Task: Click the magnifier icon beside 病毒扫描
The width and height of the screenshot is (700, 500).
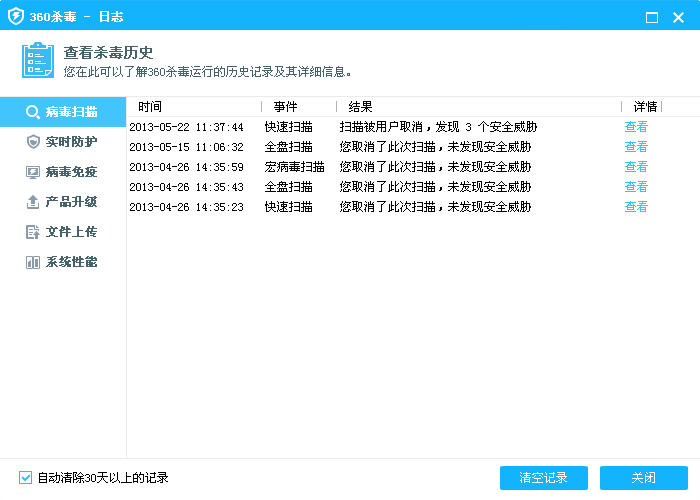Action: [33, 112]
